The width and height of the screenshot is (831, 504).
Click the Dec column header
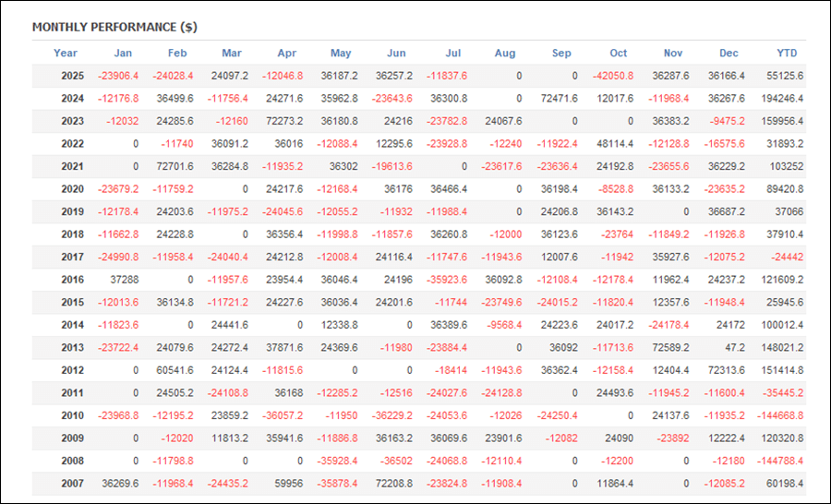point(729,53)
